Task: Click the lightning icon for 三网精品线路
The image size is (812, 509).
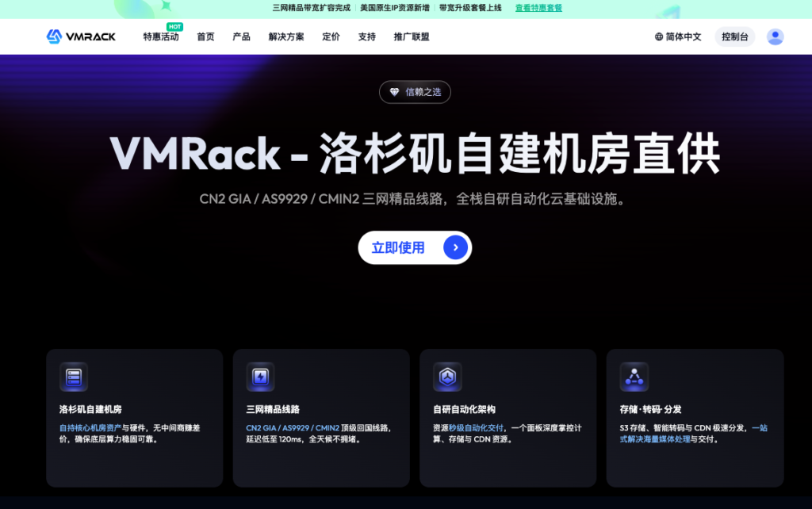Action: pos(260,377)
